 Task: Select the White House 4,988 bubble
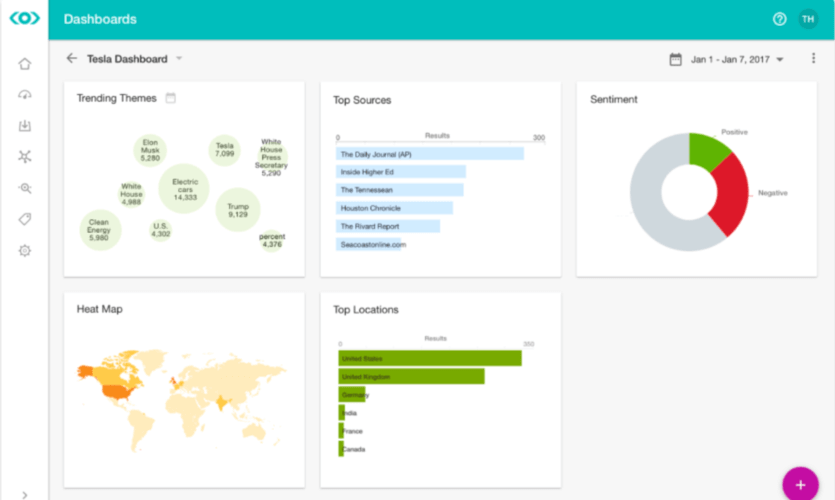pyautogui.click(x=131, y=194)
